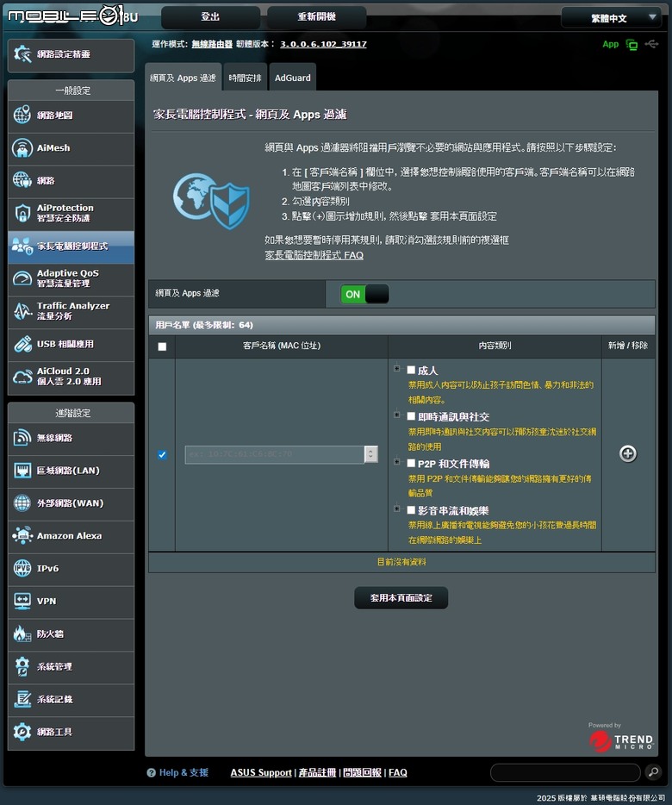Screen dimensions: 672x805
Task: Open the 產品註冊 link
Action: coord(317,772)
